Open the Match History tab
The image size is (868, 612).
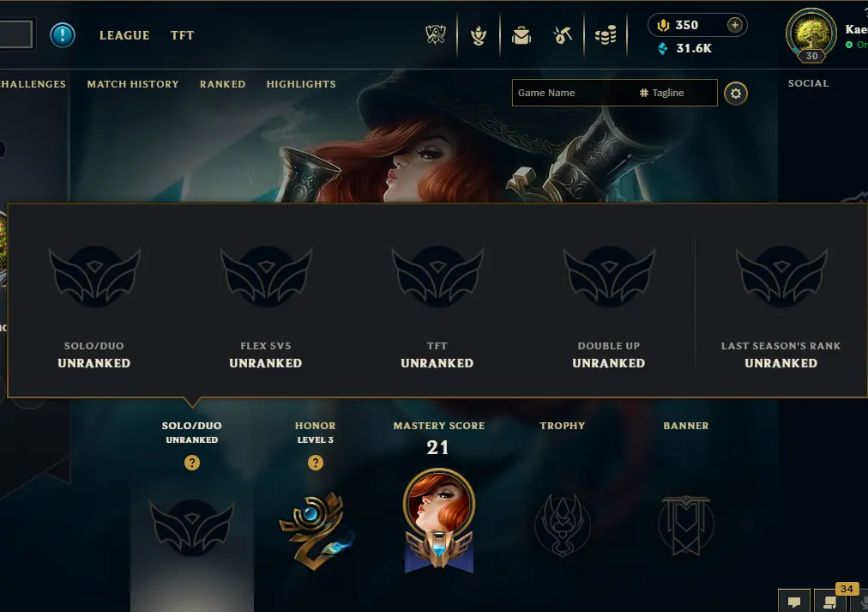(133, 84)
